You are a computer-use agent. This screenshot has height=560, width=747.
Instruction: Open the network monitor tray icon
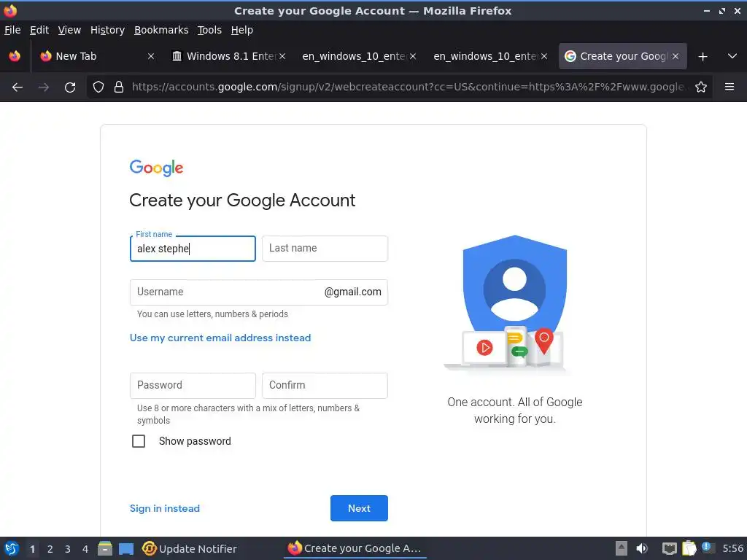(670, 548)
